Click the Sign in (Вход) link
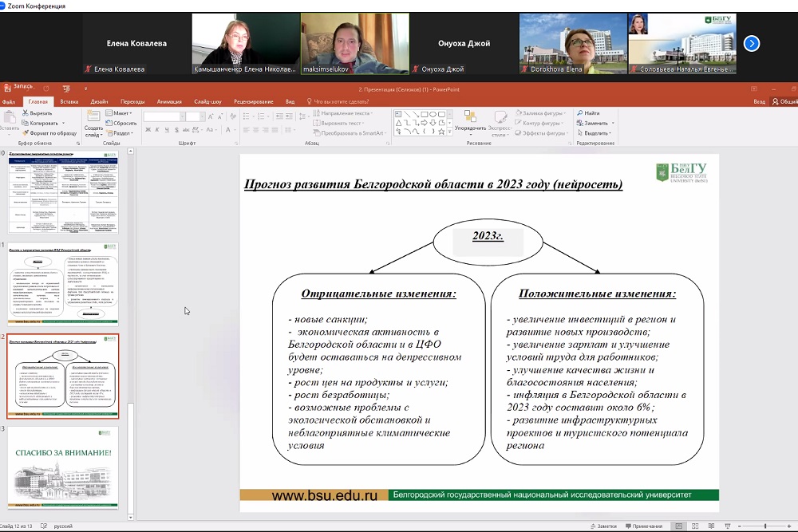Viewport: 798px width, 532px height. 759,102
